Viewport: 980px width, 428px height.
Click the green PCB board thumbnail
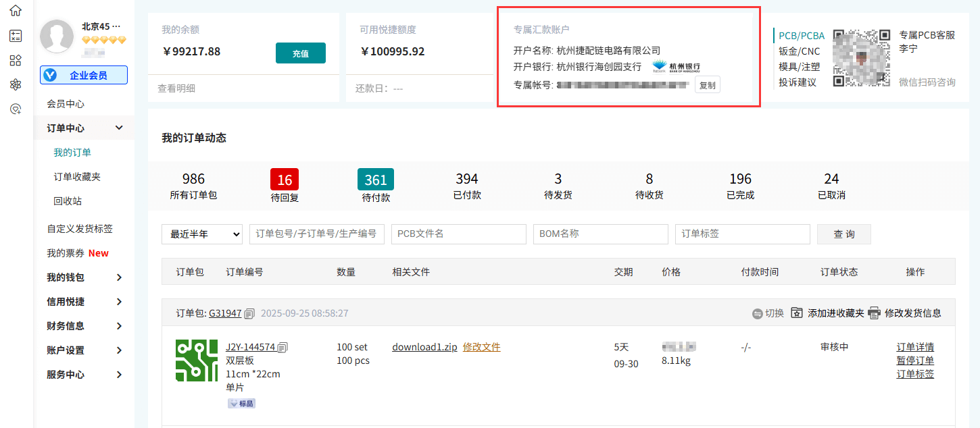point(197,360)
